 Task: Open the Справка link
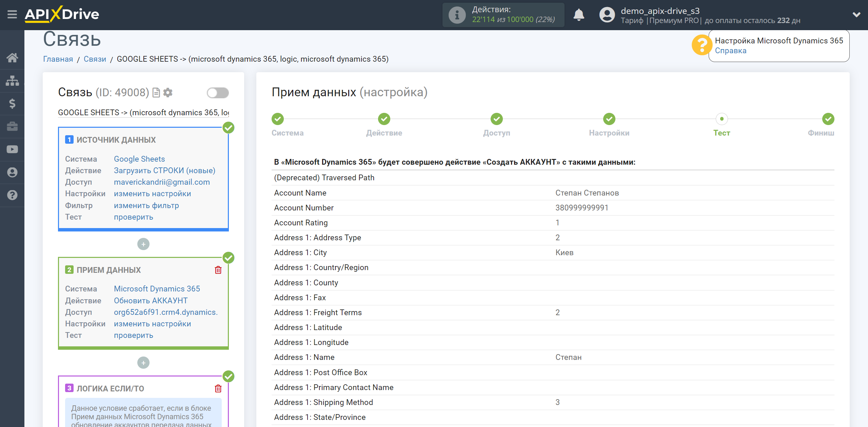click(x=731, y=51)
